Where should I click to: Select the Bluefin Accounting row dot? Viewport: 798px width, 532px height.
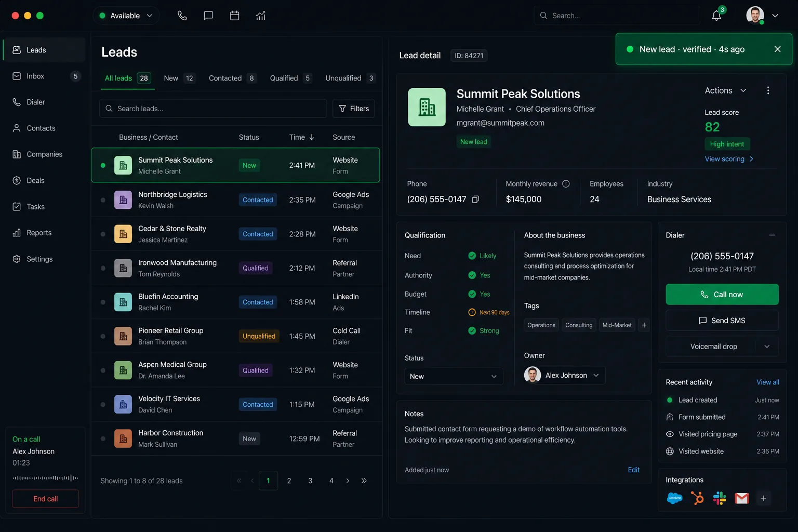tap(103, 302)
